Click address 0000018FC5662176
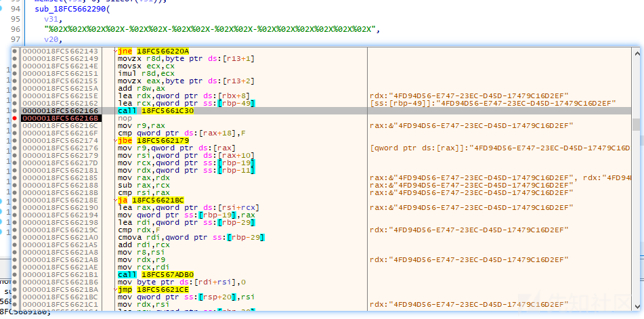The height and width of the screenshot is (319, 644). click(60, 148)
